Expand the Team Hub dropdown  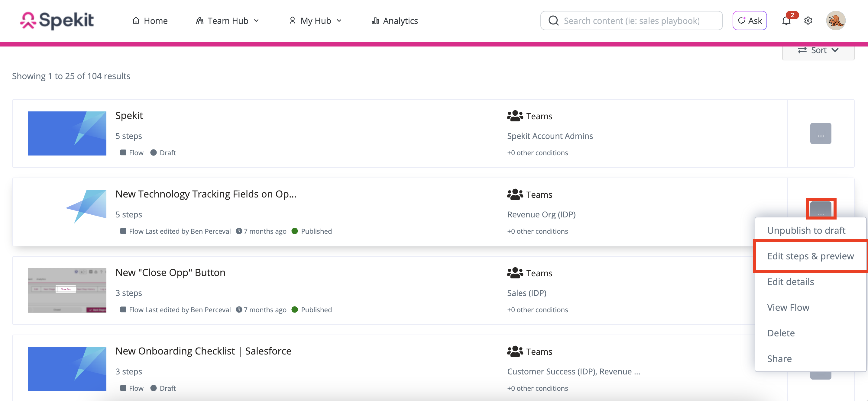(x=228, y=21)
